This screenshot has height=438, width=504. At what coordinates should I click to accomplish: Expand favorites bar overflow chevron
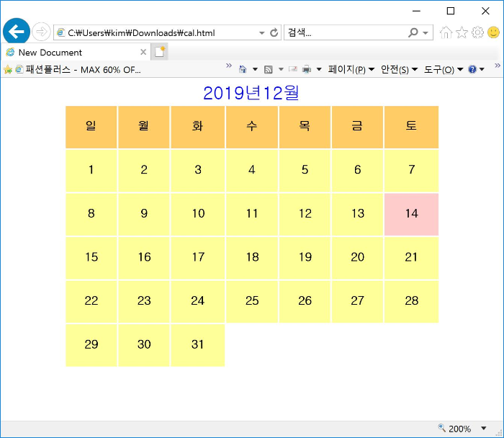pyautogui.click(x=229, y=66)
